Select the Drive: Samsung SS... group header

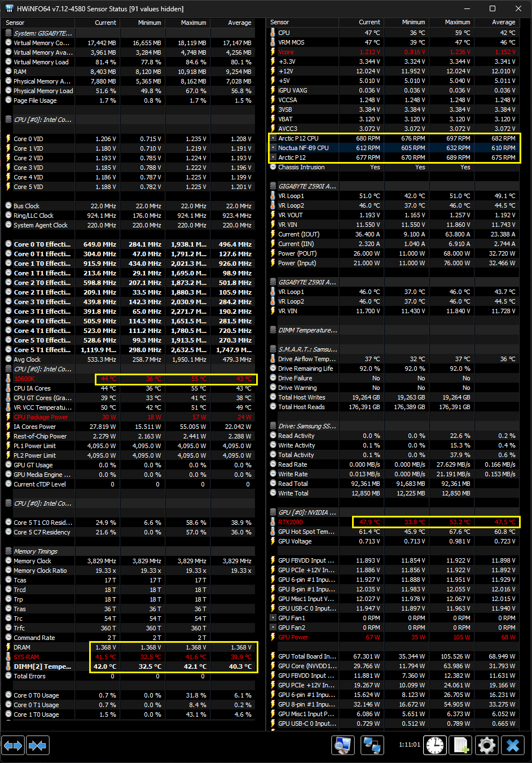coord(393,426)
